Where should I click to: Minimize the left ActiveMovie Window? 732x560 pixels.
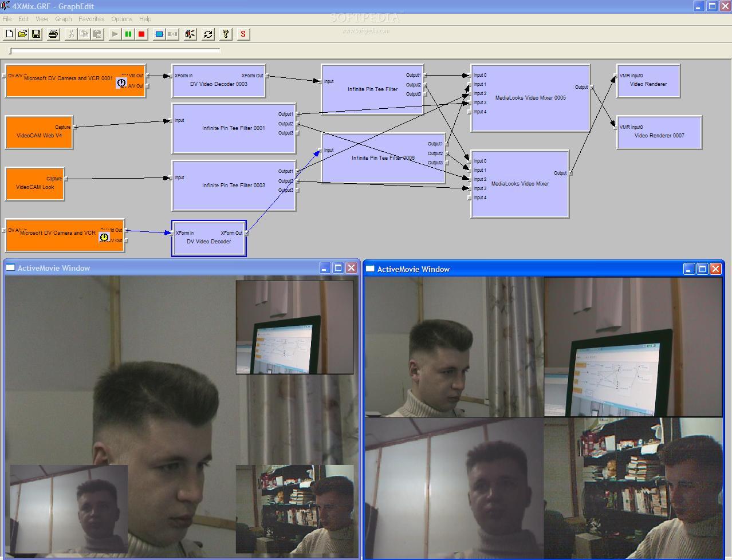tap(325, 267)
